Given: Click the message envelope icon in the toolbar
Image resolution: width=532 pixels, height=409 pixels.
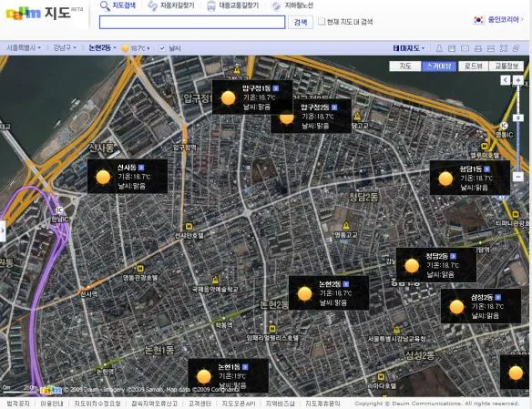Looking at the screenshot, I should 465,48.
